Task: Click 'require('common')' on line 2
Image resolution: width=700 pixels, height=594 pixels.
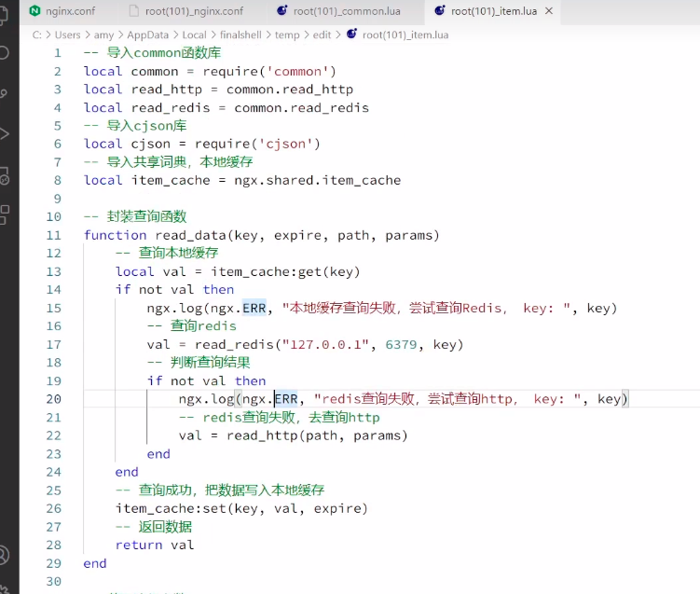Action: click(x=269, y=72)
